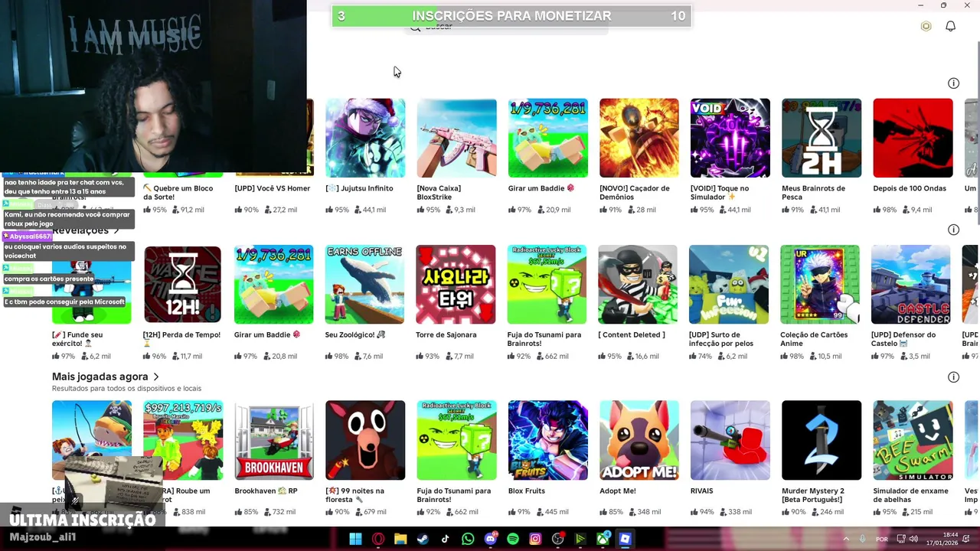Screen dimensions: 980x551
Task: Click the microphone tray icon
Action: 863,539
